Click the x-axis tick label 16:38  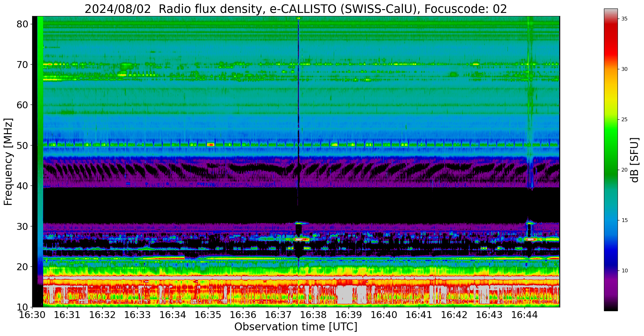313,315
